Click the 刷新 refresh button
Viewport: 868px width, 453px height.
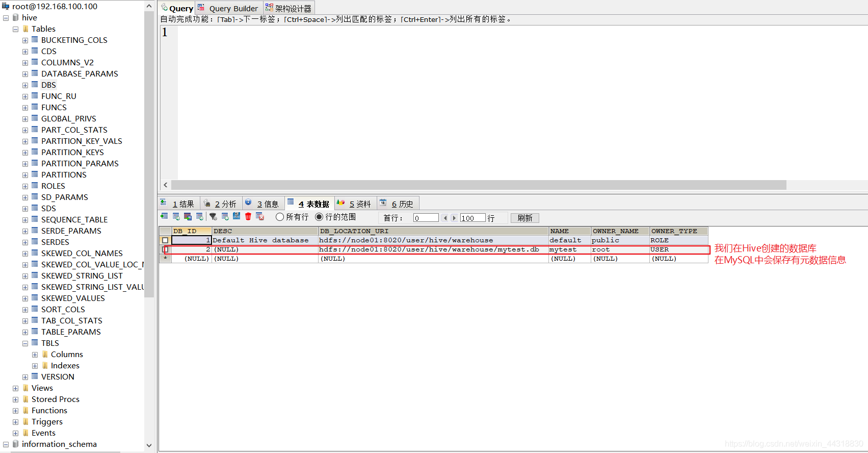tap(525, 218)
